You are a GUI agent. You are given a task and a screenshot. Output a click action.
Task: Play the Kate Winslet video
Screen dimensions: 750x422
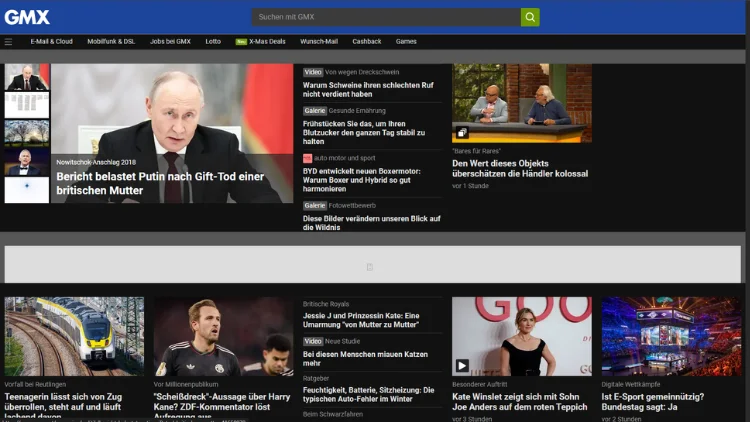pyautogui.click(x=462, y=365)
